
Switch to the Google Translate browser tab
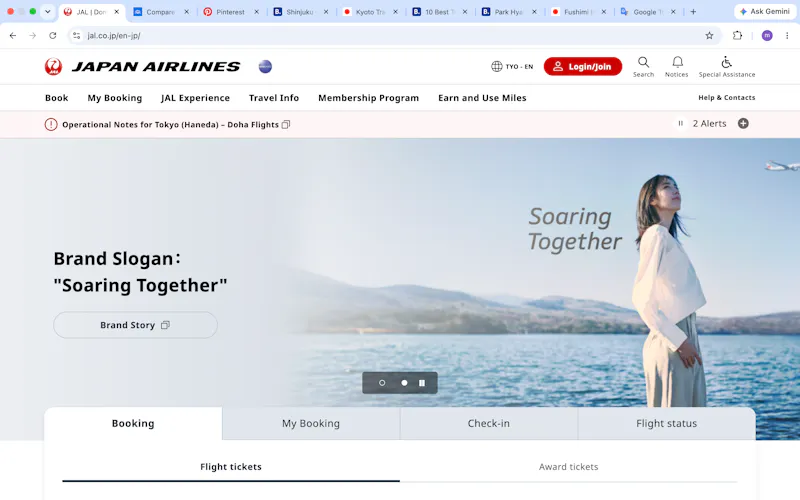648,12
